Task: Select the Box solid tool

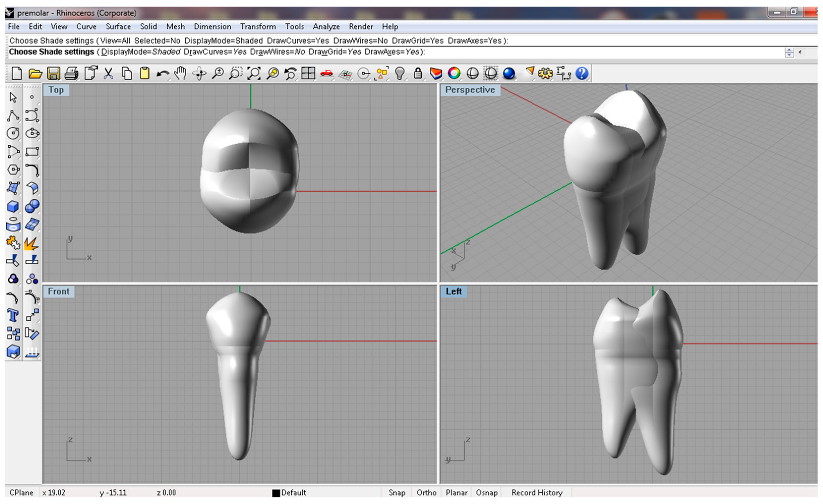Action: click(x=13, y=207)
